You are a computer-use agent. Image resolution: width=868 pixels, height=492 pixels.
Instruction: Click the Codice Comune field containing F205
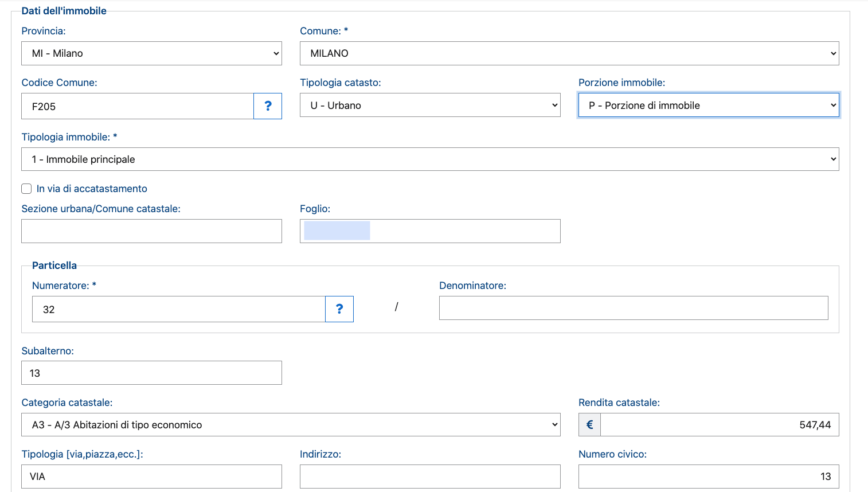[138, 106]
